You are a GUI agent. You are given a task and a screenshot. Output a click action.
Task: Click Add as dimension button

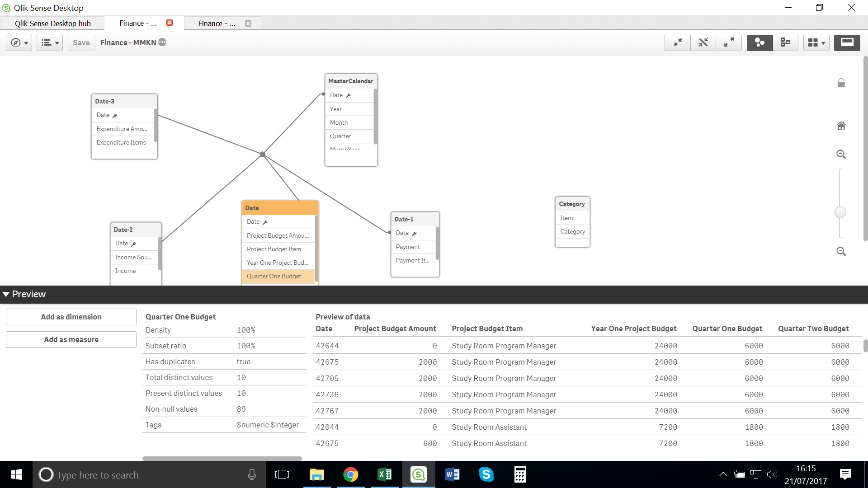click(71, 317)
